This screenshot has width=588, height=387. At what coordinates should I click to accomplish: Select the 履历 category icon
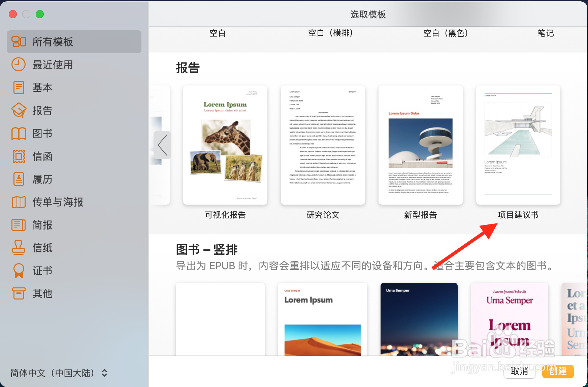(19, 179)
